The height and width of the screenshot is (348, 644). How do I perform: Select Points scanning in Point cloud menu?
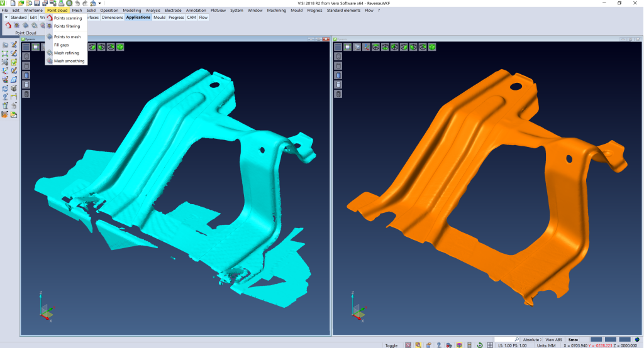tap(67, 18)
